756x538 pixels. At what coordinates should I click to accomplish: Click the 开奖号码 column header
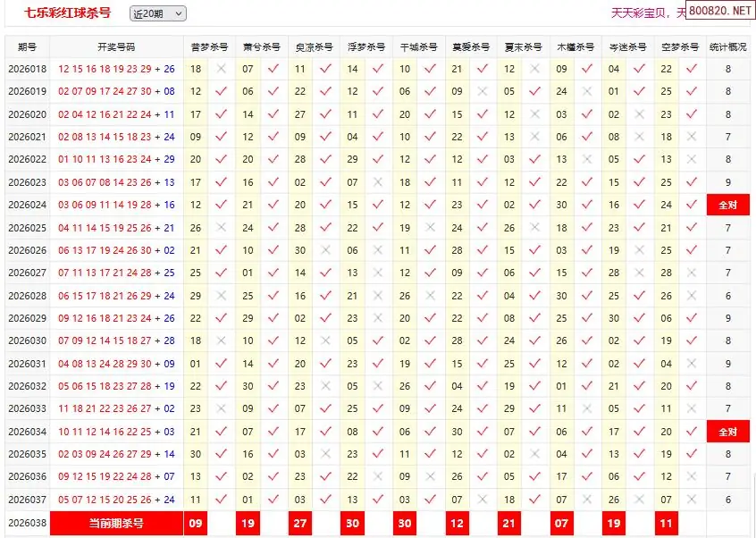(x=116, y=46)
